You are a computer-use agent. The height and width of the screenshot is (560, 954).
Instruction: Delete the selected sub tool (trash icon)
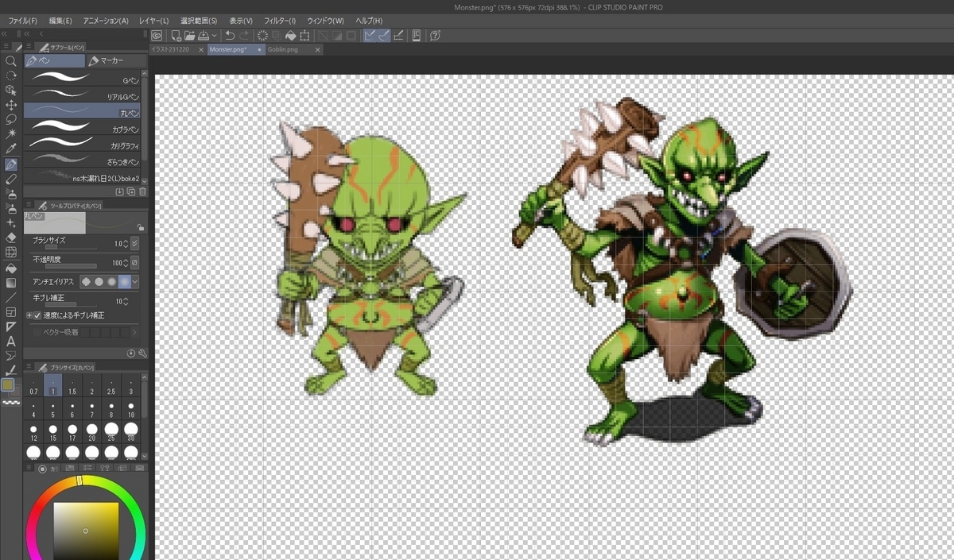(x=142, y=191)
